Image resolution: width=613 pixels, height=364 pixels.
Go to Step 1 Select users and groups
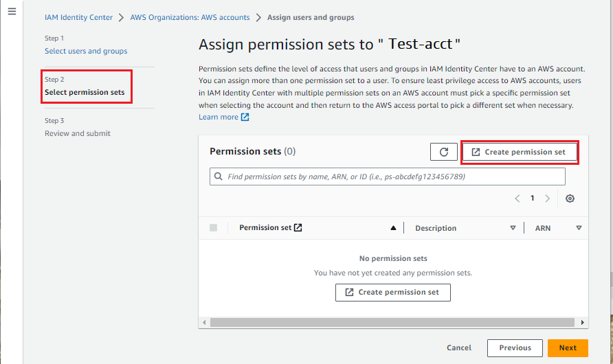(86, 51)
